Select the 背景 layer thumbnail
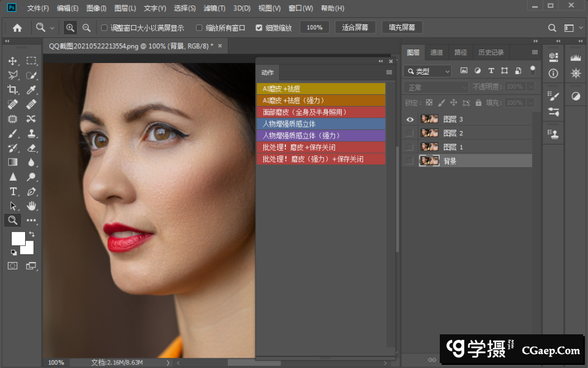Screen dimensions: 588x368 (428, 161)
